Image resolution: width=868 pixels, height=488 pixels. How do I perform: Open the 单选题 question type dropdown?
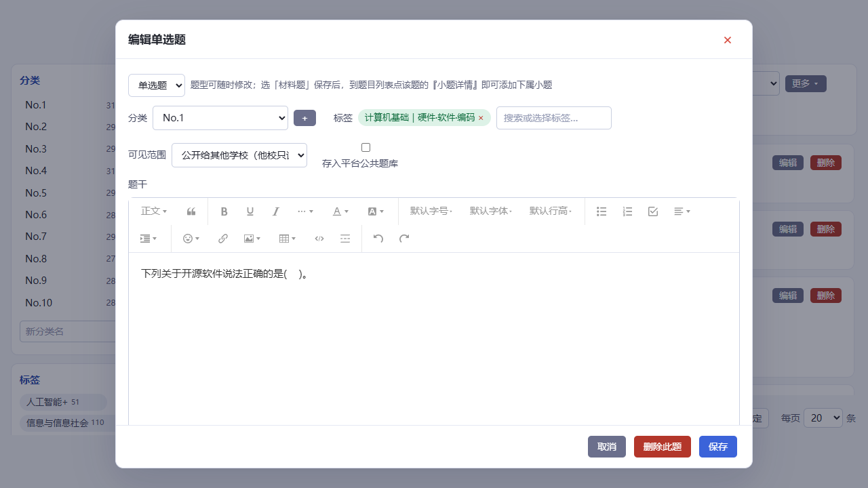click(x=157, y=85)
